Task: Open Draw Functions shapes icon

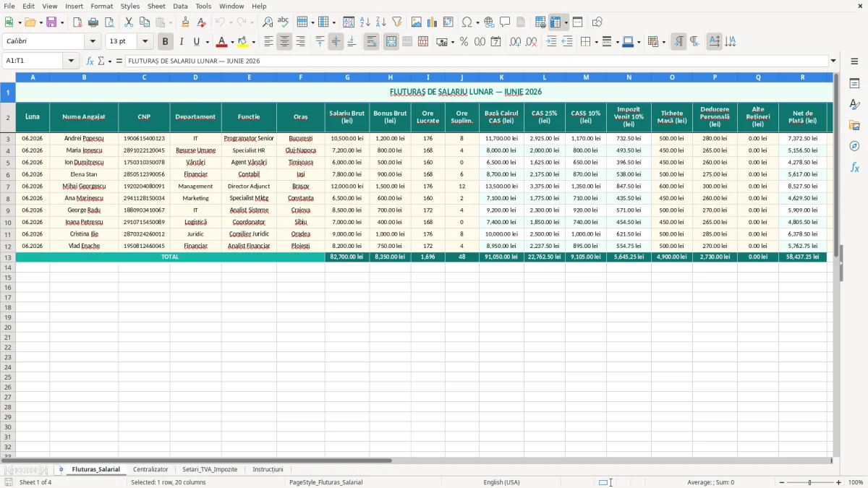Action: point(597,22)
